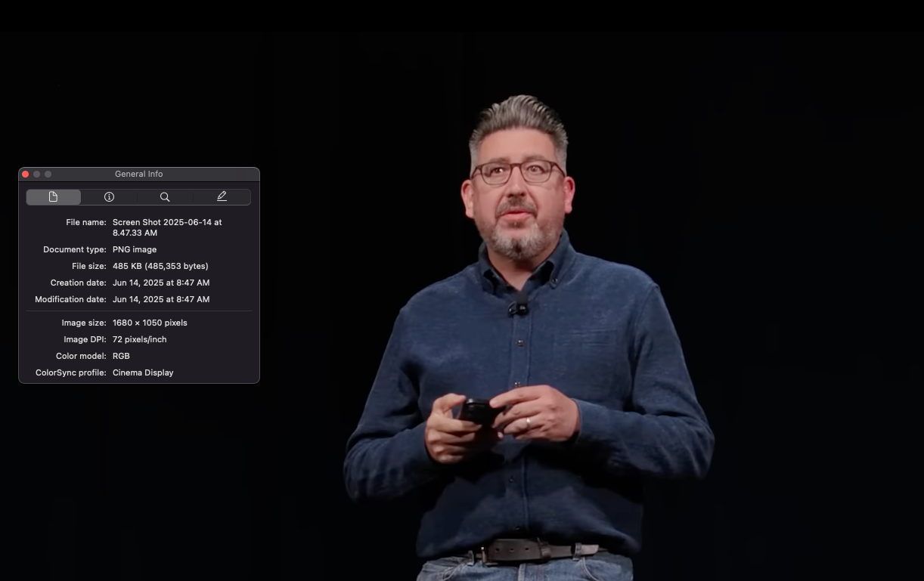Viewport: 924px width, 581px height.
Task: Click the Cinema Display profile value
Action: point(143,372)
